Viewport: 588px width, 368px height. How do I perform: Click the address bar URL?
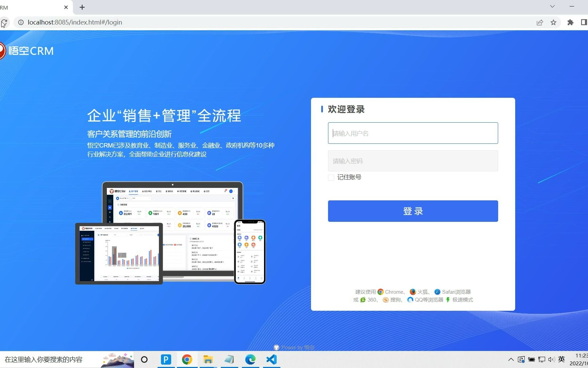click(x=75, y=22)
